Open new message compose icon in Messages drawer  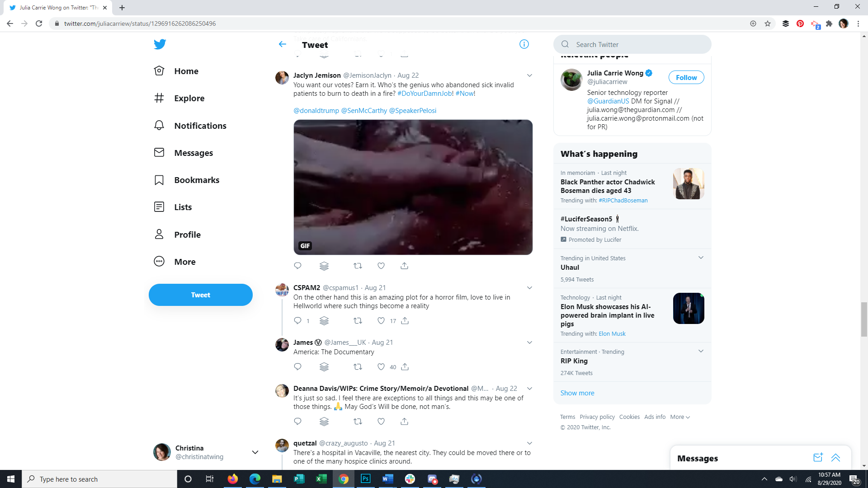coord(817,458)
